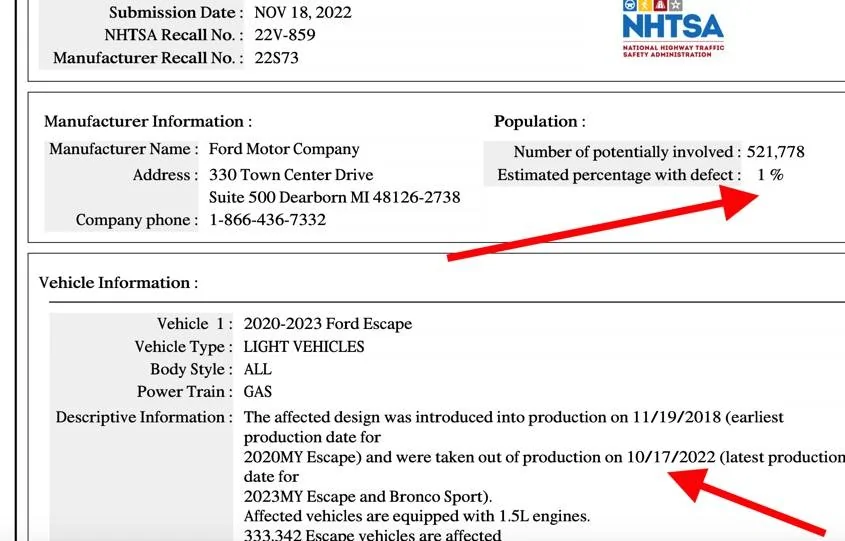
Task: Click the 'Address :' label
Action: pyautogui.click(x=165, y=175)
